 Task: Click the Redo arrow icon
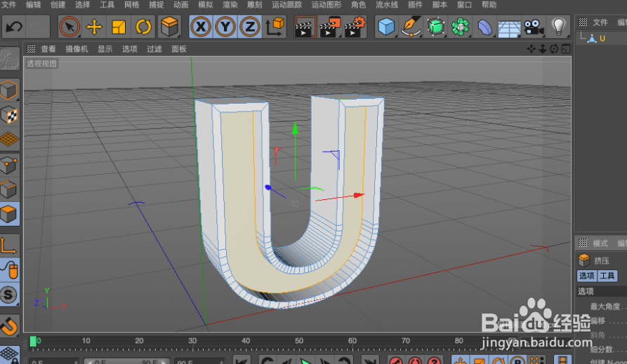point(38,27)
